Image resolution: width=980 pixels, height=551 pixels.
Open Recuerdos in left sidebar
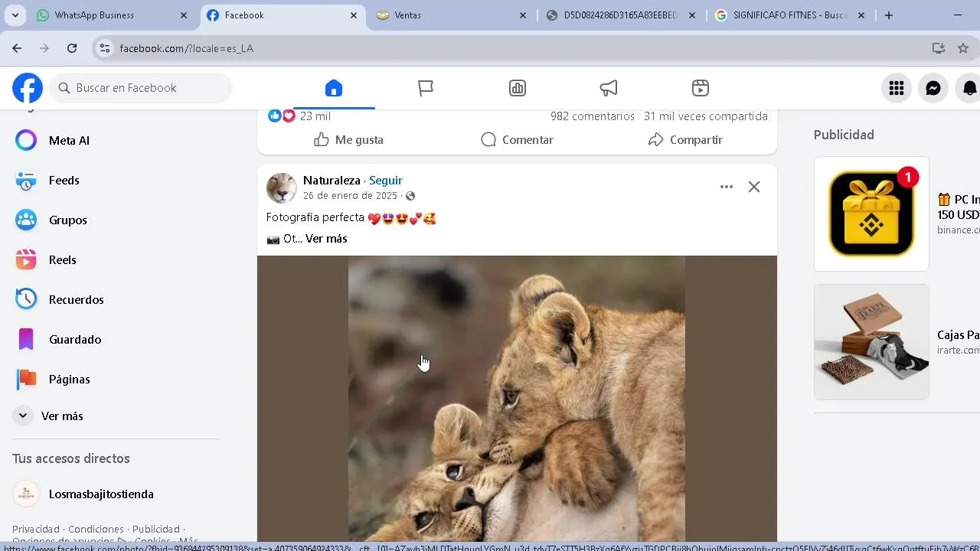[116, 300]
